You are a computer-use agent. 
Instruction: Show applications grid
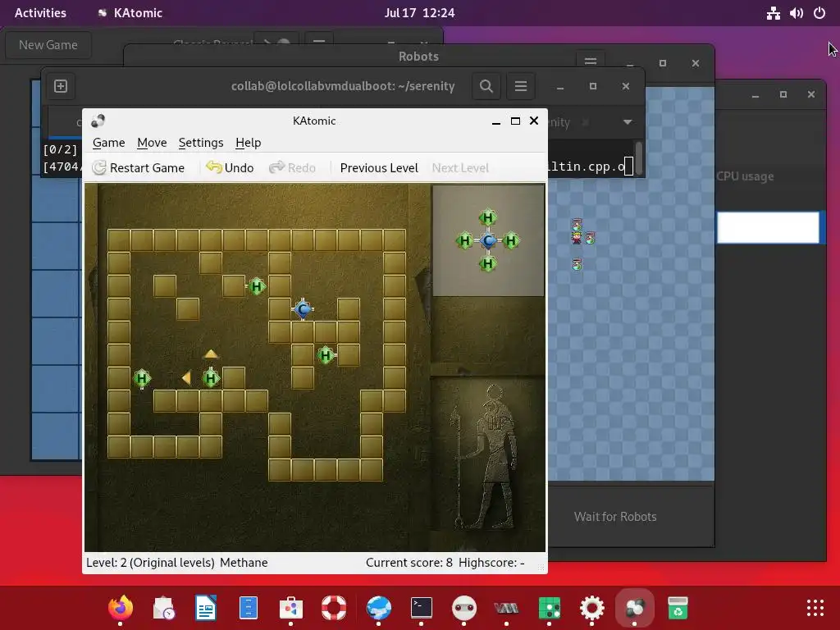click(815, 608)
